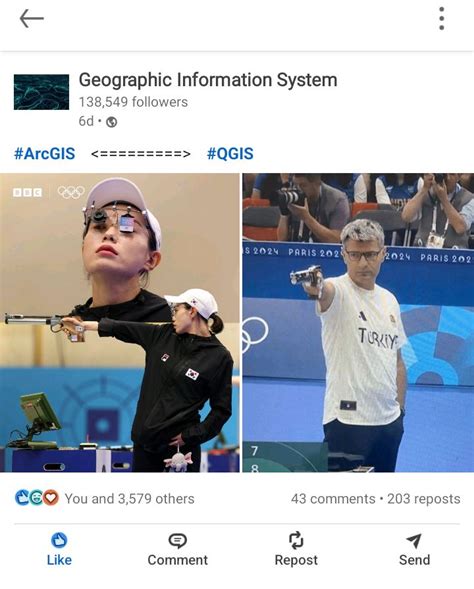The width and height of the screenshot is (474, 589).
Task: View the left shooter photo
Action: click(x=119, y=322)
